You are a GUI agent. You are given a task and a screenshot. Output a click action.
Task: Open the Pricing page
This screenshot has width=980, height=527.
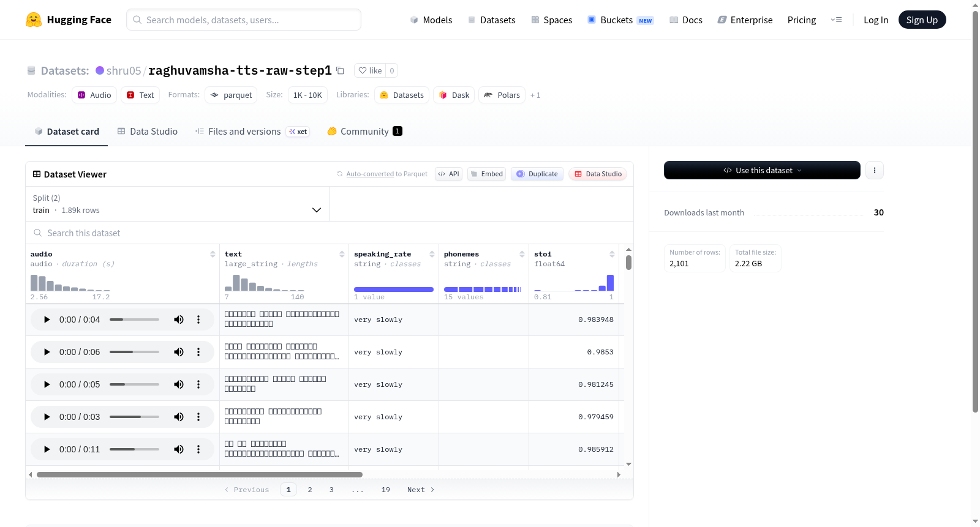point(802,20)
